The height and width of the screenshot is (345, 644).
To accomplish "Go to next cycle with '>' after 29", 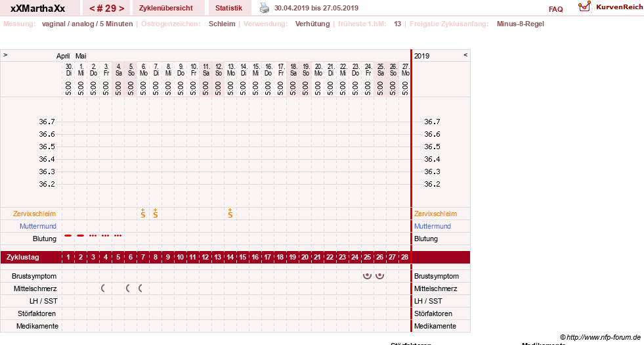I will (x=121, y=9).
